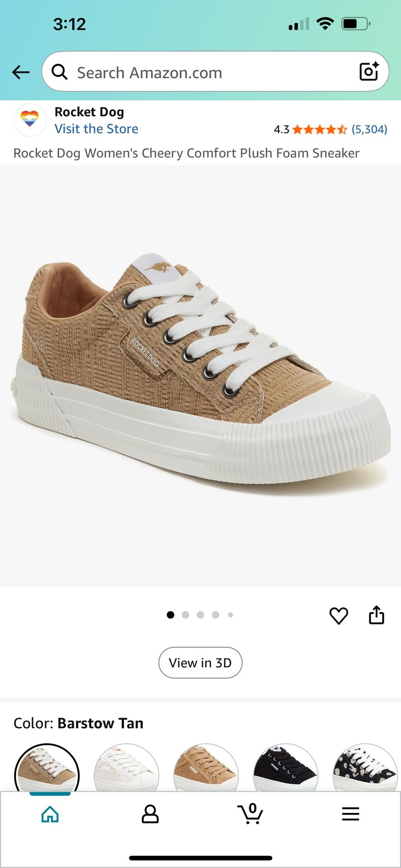Open the 5,304 ratings link

[369, 129]
